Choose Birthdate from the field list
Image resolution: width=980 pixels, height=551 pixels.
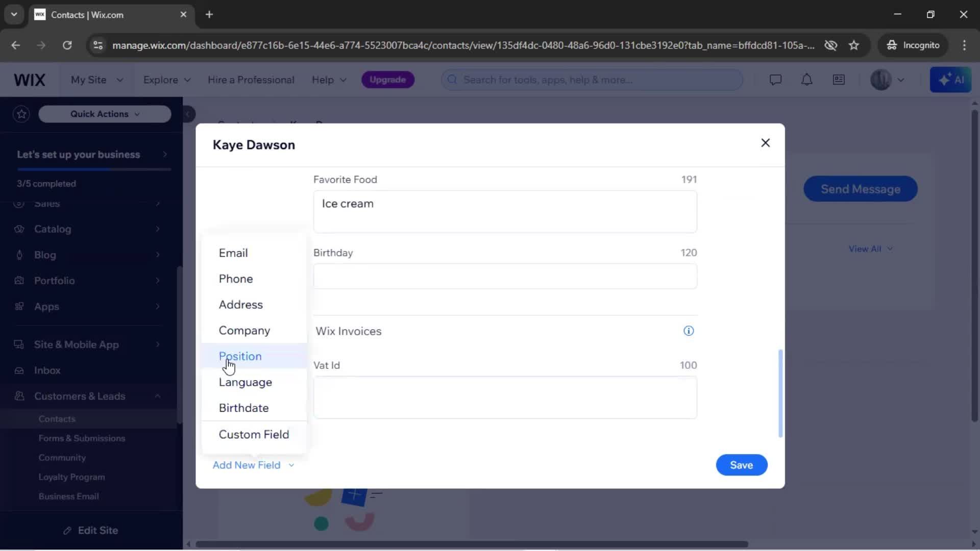click(254, 408)
